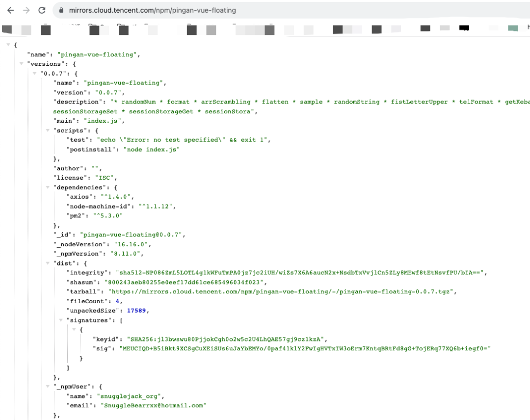The image size is (530, 420).
Task: Click the "version" value "0.0.7"
Action: coord(108,92)
